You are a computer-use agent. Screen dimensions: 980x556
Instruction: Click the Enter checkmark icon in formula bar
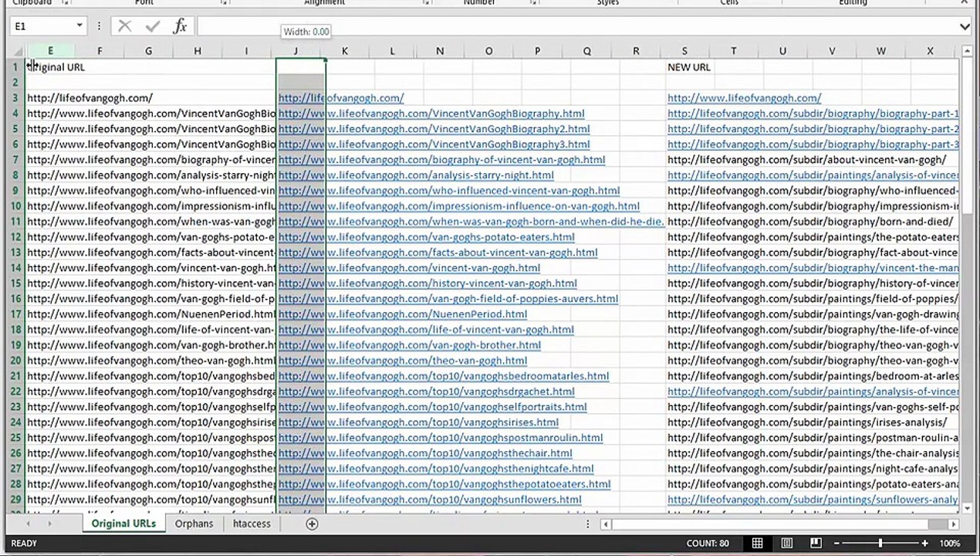coord(152,26)
